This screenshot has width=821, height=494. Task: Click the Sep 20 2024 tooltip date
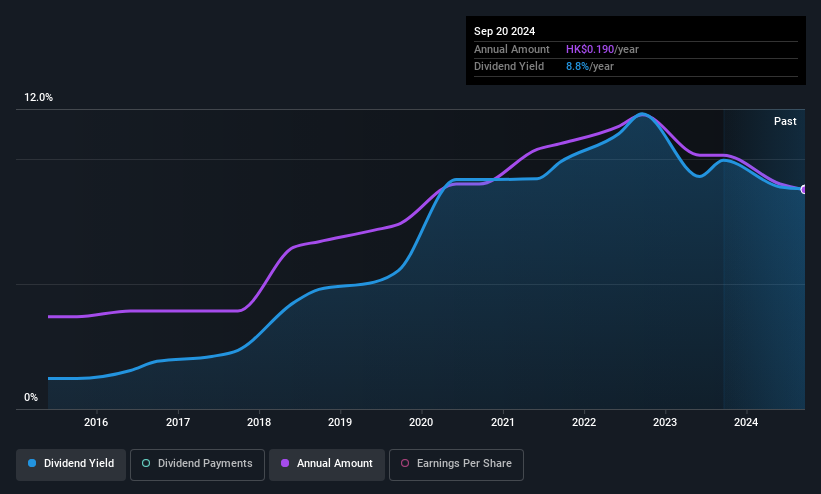pos(504,31)
